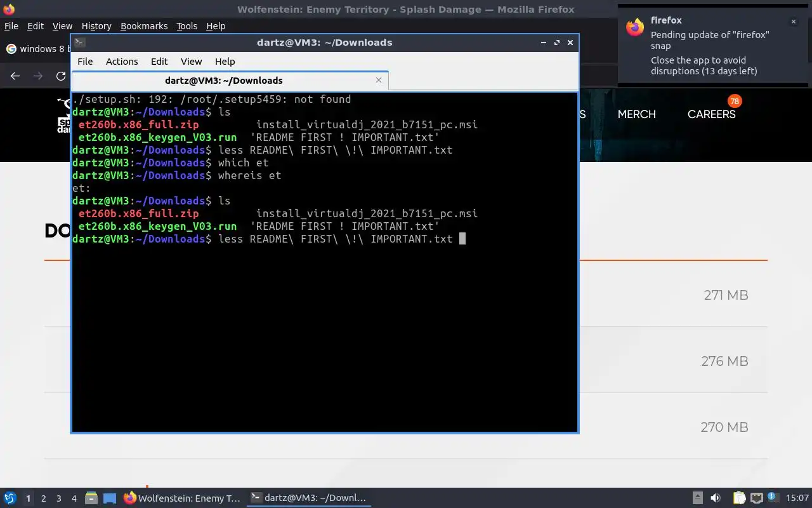Viewport: 812px width, 508px height.
Task: Open the volume speaker tray icon
Action: [716, 498]
